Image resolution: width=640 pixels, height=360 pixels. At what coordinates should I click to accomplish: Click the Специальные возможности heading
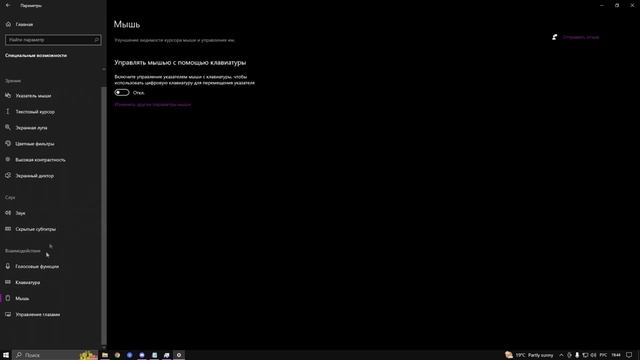point(36,56)
